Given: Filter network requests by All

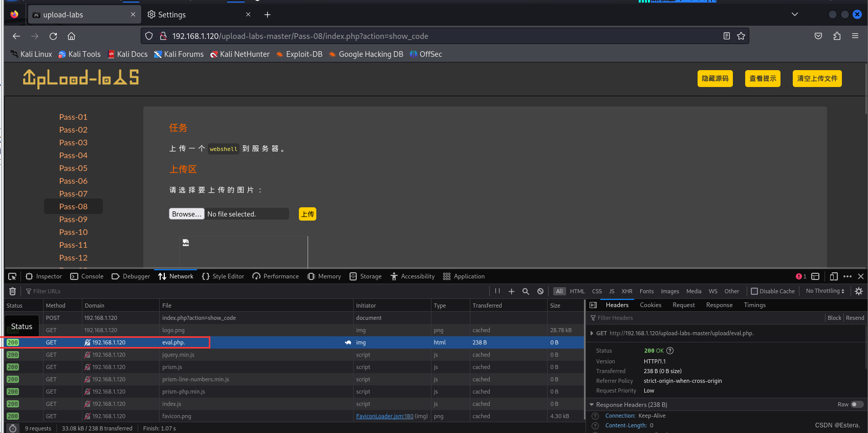Looking at the screenshot, I should click(x=559, y=291).
